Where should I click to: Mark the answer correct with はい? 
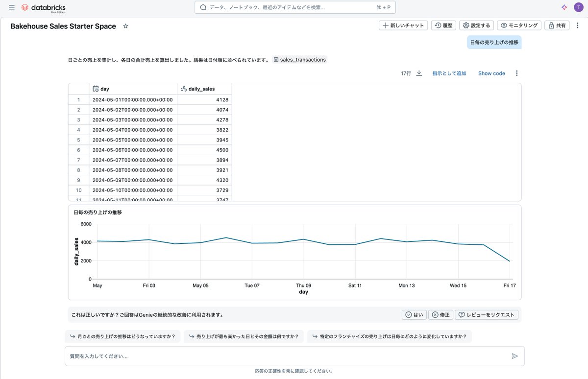[x=414, y=314]
